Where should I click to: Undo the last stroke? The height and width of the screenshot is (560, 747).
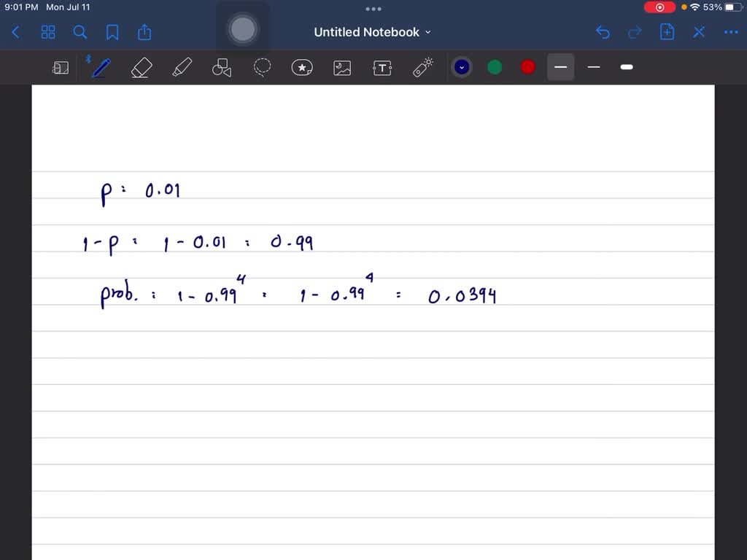(603, 32)
